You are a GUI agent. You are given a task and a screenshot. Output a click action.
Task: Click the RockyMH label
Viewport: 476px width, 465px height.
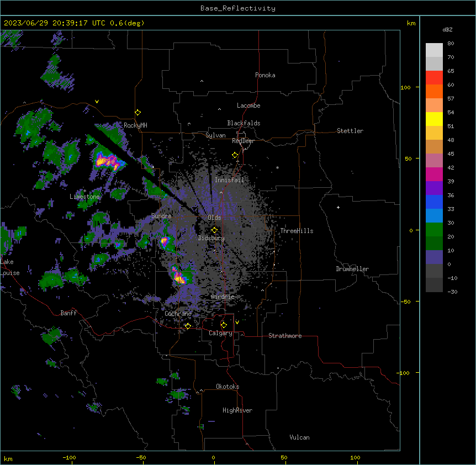(135, 125)
